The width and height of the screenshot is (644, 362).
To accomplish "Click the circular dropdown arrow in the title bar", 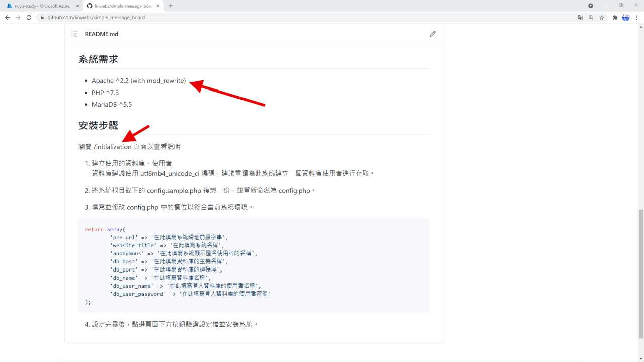I will click(x=591, y=6).
